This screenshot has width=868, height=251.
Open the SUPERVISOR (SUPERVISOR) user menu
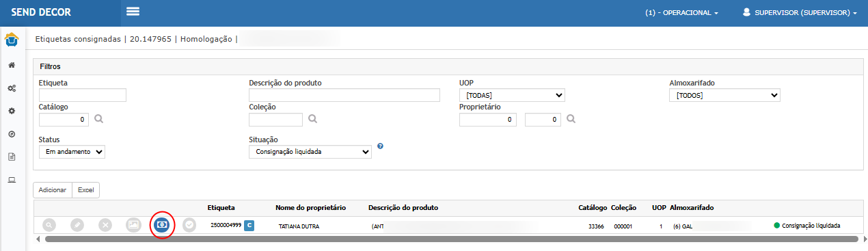click(800, 12)
